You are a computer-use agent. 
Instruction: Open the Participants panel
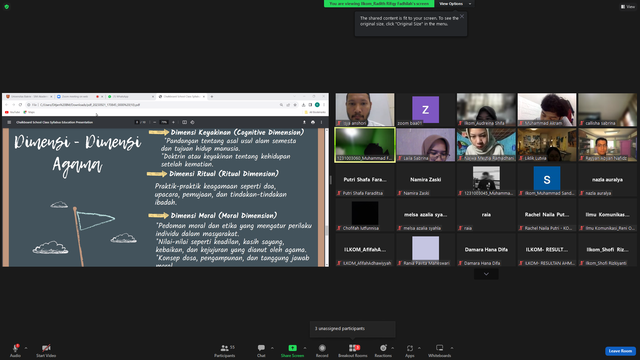[224, 350]
